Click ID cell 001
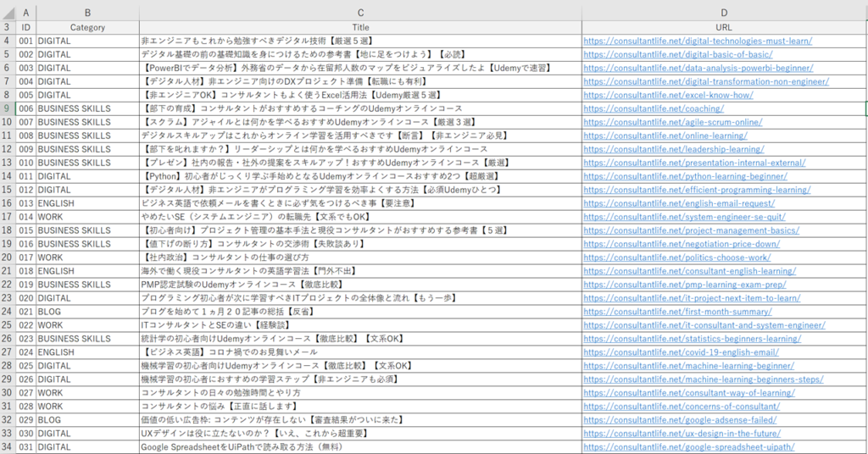Image resolution: width=868 pixels, height=454 pixels. point(25,41)
